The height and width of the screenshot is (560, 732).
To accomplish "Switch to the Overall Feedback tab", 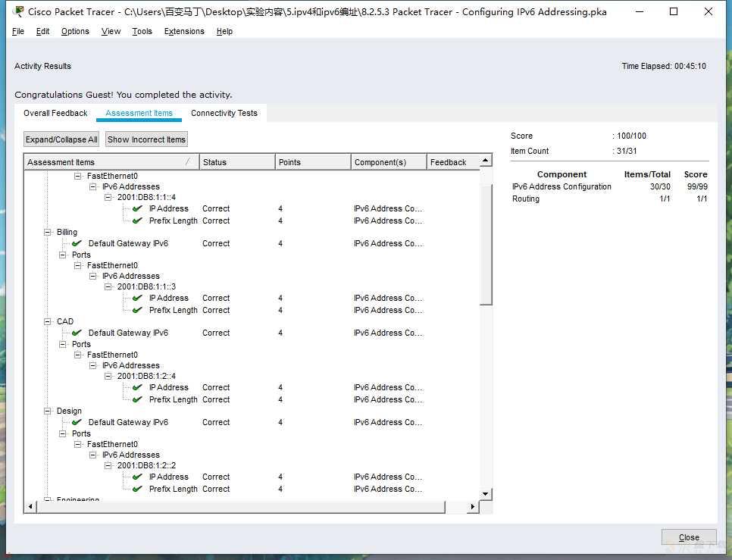I will (55, 113).
